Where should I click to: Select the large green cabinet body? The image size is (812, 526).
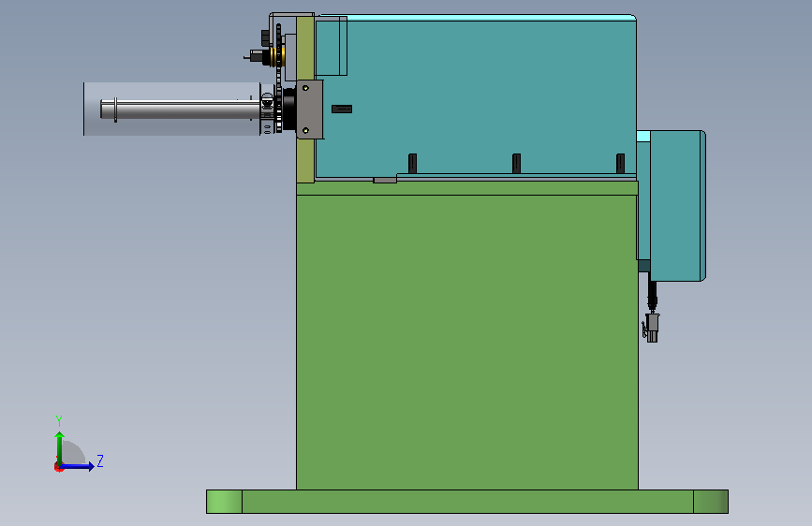tap(466, 342)
